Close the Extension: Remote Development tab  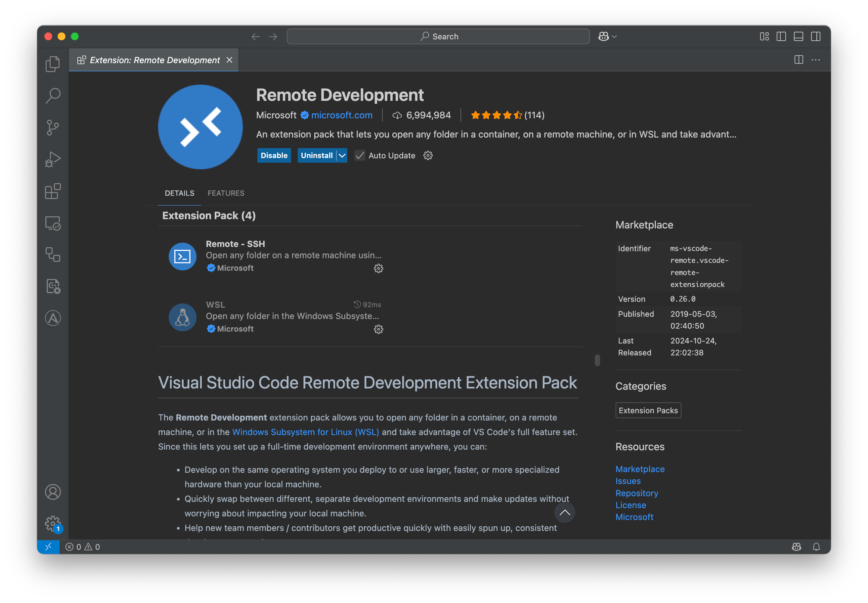click(x=229, y=60)
